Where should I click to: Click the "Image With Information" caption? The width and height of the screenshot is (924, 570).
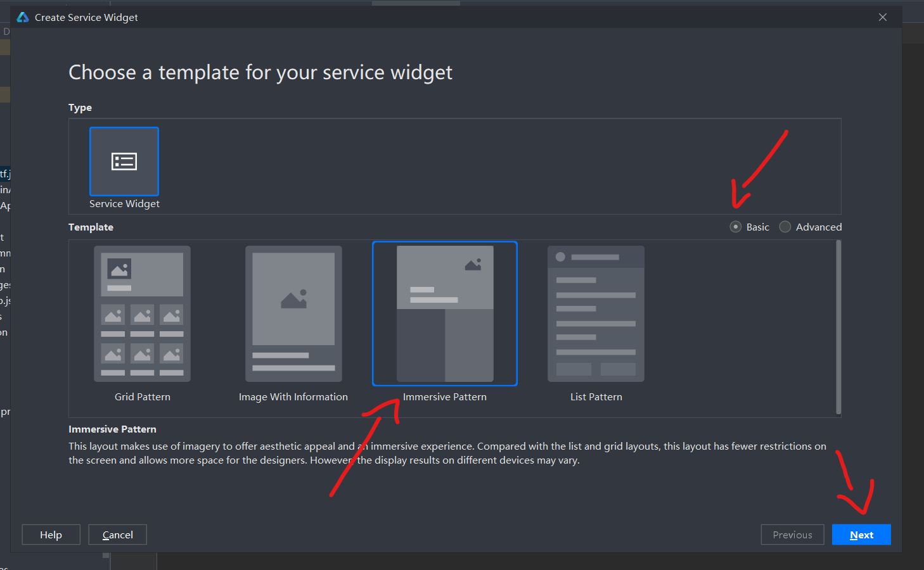point(293,397)
